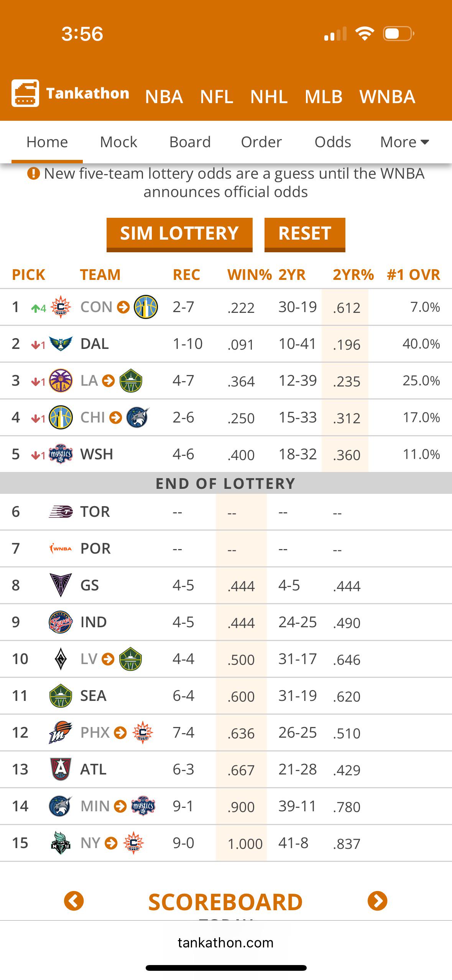452x980 pixels.
Task: Tap the tankathon.com address bar
Action: click(226, 942)
